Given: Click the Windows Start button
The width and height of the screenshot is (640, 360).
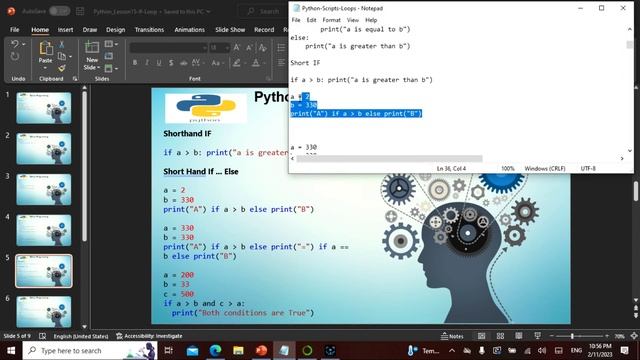Looking at the screenshot, I should tap(11, 351).
